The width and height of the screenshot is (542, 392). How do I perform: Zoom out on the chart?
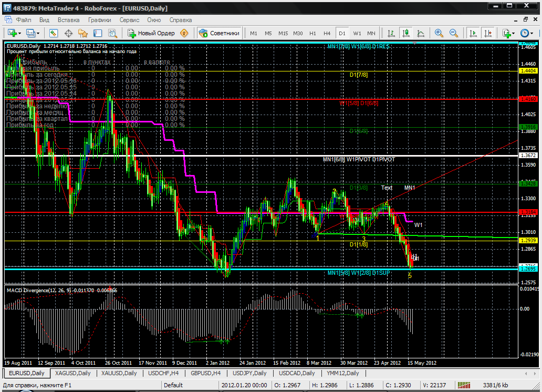[454, 33]
